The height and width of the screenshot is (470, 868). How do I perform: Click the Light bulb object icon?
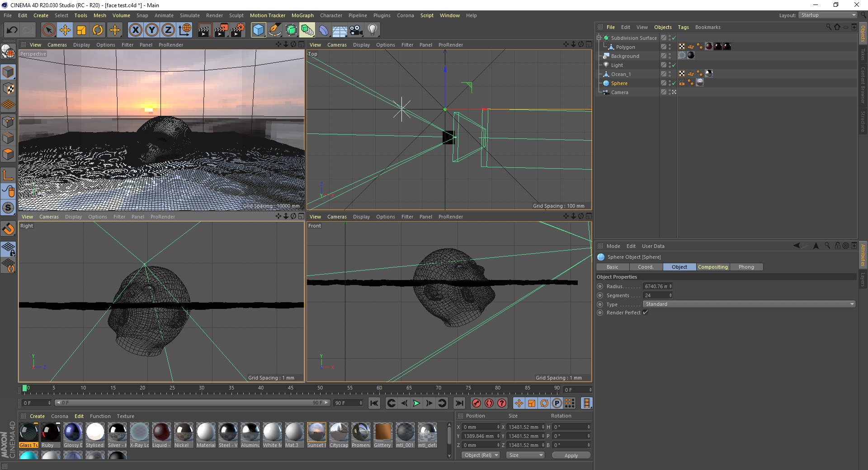pos(372,30)
